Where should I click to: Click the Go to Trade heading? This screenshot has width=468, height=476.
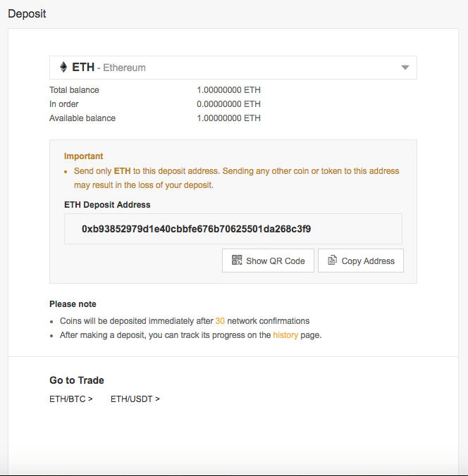77,380
